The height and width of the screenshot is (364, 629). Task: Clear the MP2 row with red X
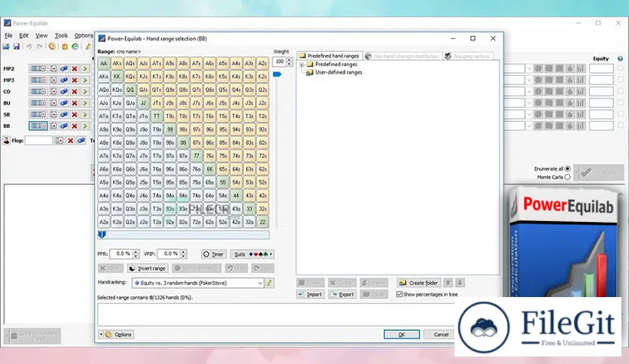click(74, 68)
